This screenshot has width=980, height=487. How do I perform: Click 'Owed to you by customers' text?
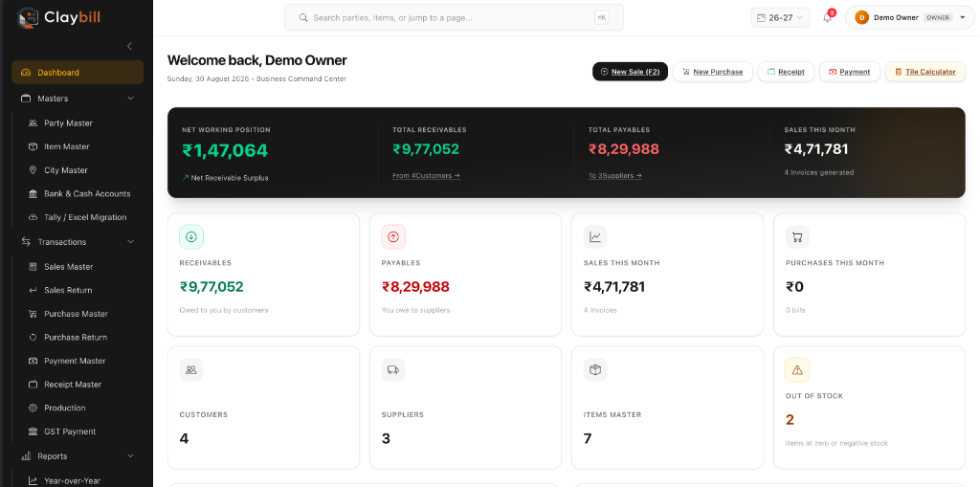click(x=224, y=310)
